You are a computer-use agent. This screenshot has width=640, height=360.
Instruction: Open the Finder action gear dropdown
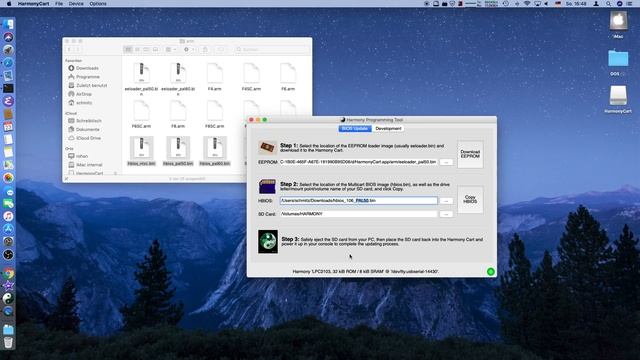(x=188, y=50)
